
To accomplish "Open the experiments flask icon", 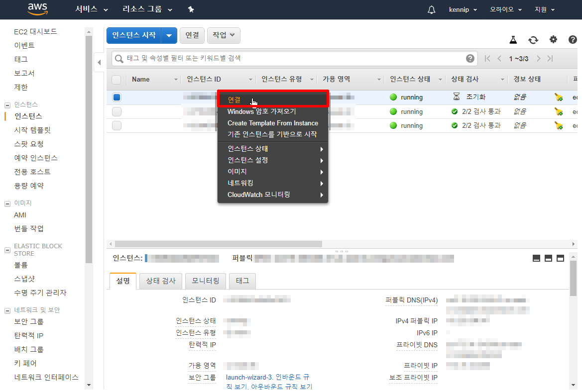I will (513, 40).
